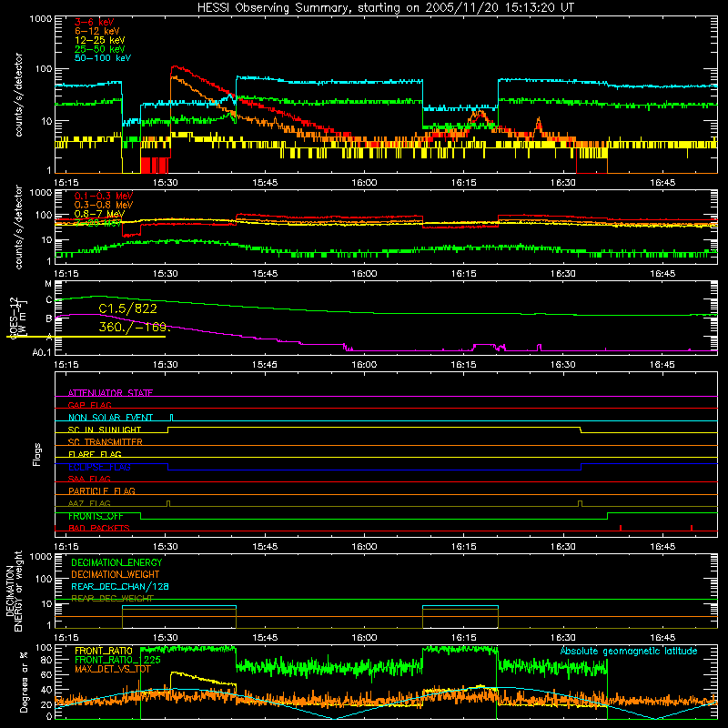728x728 pixels.
Task: Select the ATTENUATOR_STATE flag label
Action: click(x=110, y=393)
